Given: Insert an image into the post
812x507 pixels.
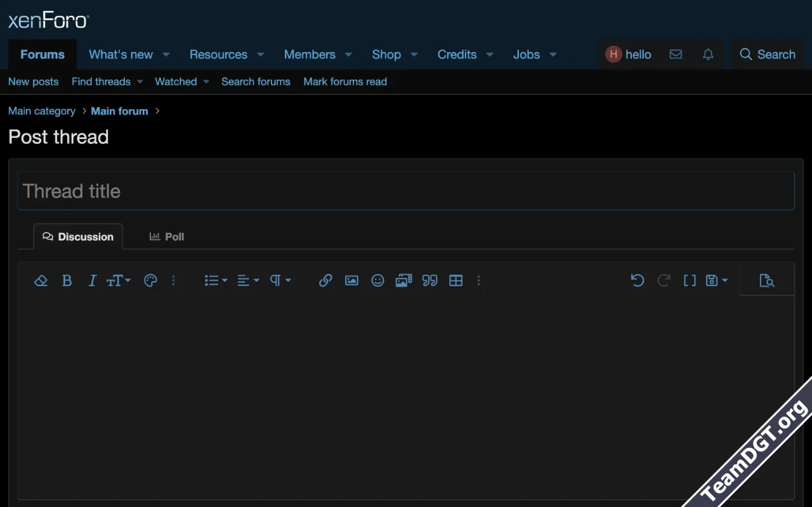Looking at the screenshot, I should pos(351,280).
